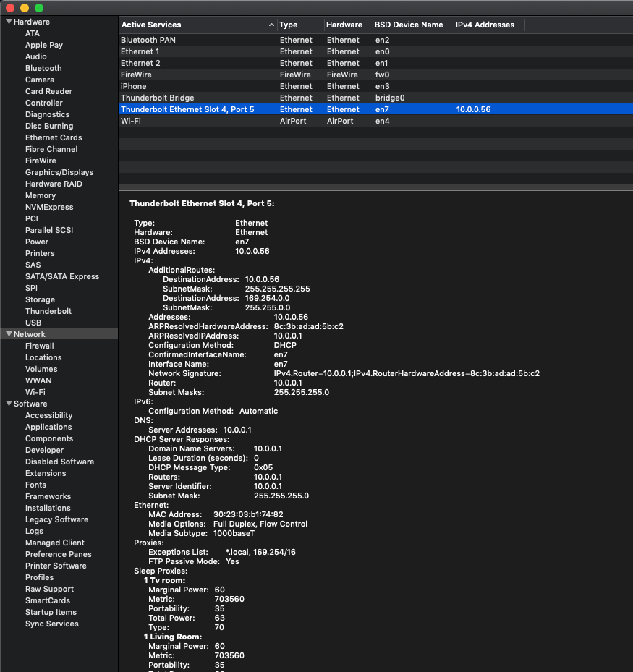633x672 pixels.
Task: Collapse the Hardware section disclosure triangle
Action: click(x=9, y=22)
